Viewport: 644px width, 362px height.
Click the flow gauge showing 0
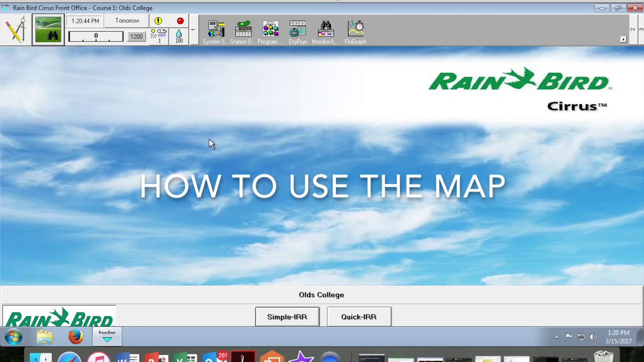(96, 37)
